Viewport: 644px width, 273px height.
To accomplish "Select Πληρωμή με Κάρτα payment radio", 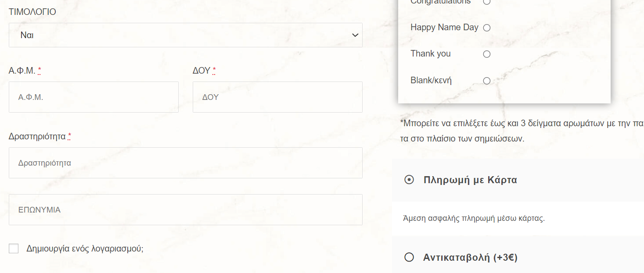I will pyautogui.click(x=409, y=180).
